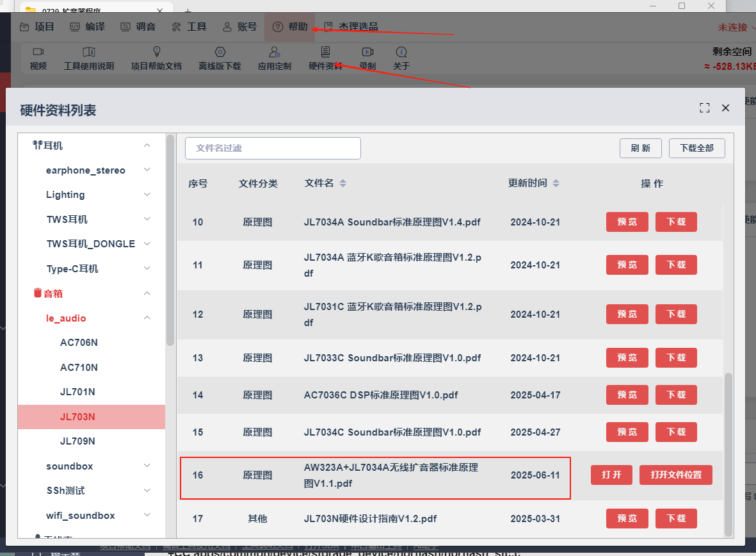This screenshot has height=556, width=756.
Task: Open the 视频 video help icon
Action: [x=38, y=52]
